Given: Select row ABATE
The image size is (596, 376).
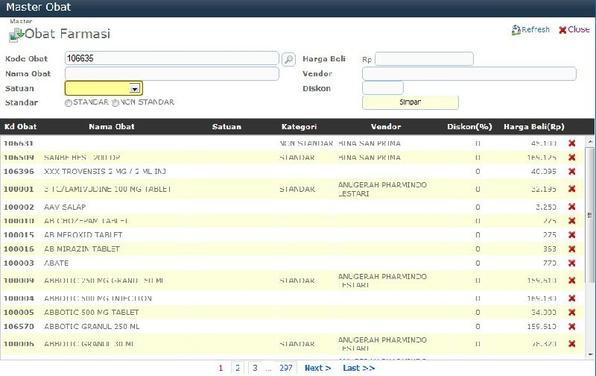Looking at the screenshot, I should [292, 263].
